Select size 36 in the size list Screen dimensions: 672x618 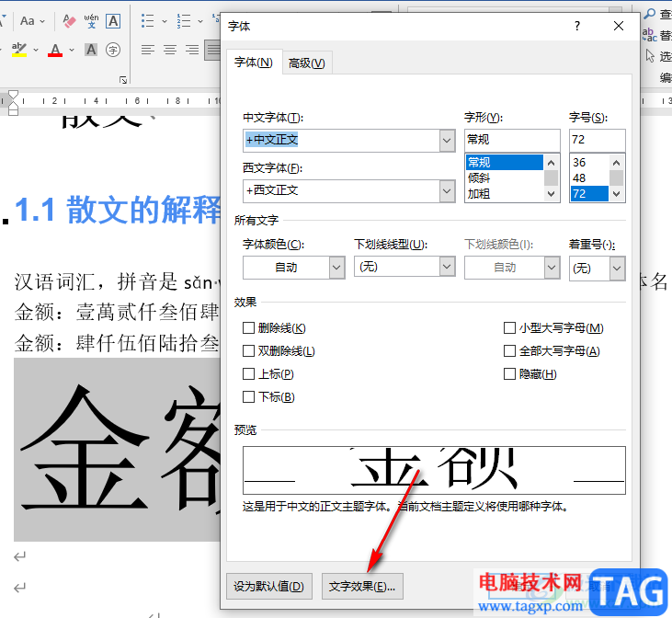[x=589, y=163]
